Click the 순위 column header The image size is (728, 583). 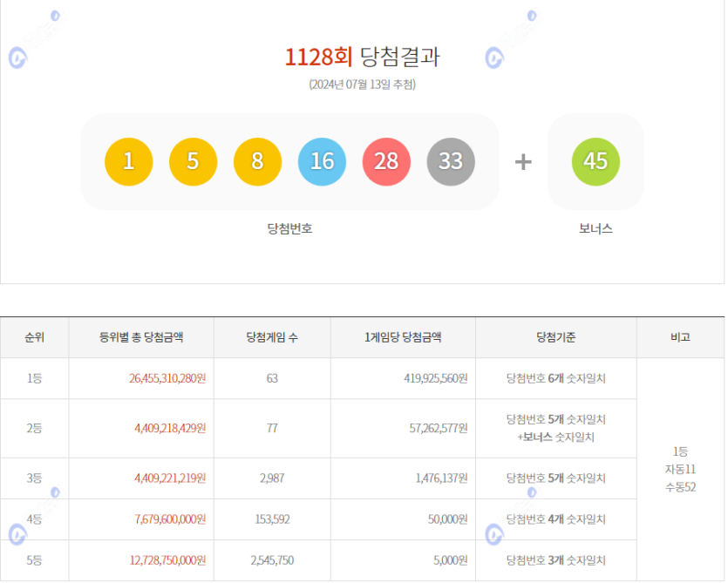pos(34,337)
